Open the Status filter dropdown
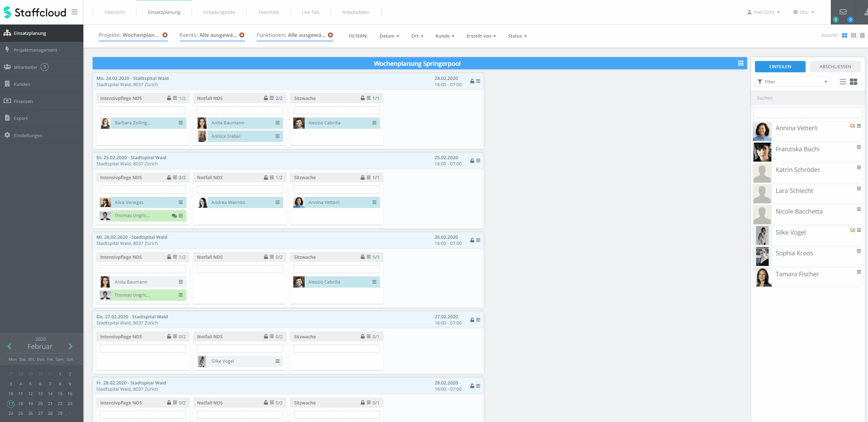This screenshot has height=422, width=868. pos(517,36)
